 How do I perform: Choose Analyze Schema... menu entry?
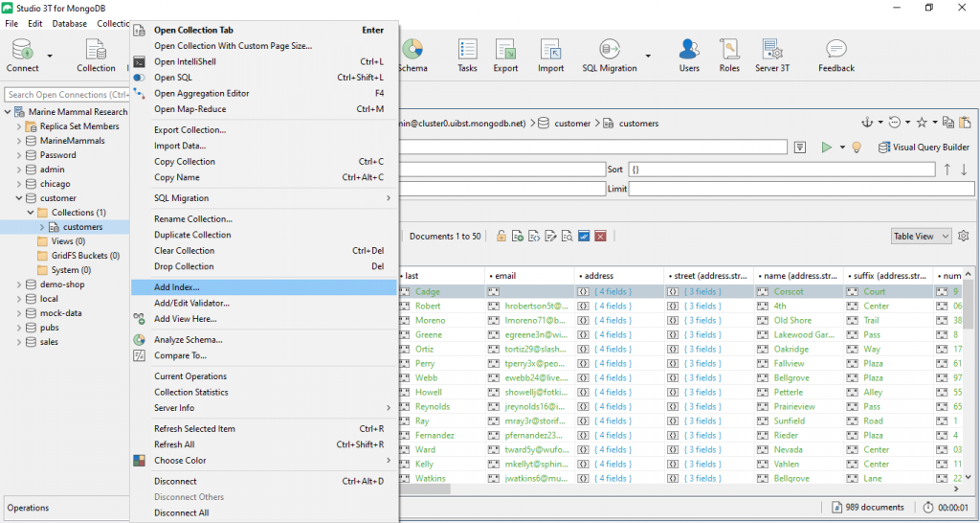click(264, 340)
